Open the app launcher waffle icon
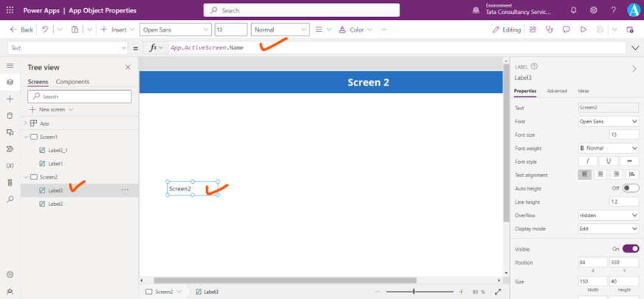This screenshot has width=644, height=299. click(10, 10)
